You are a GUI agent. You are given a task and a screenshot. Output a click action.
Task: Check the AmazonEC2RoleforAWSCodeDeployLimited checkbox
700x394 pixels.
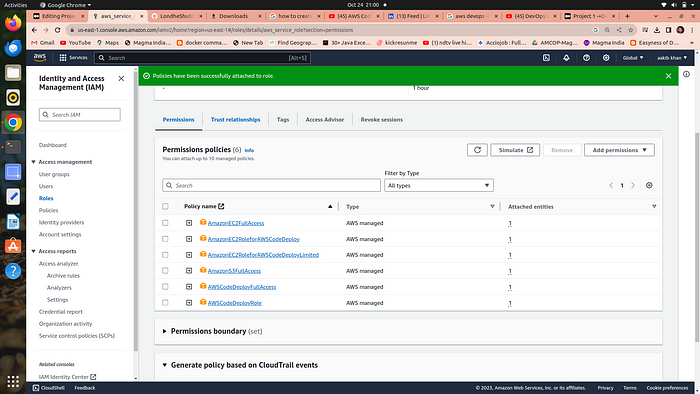(x=165, y=255)
